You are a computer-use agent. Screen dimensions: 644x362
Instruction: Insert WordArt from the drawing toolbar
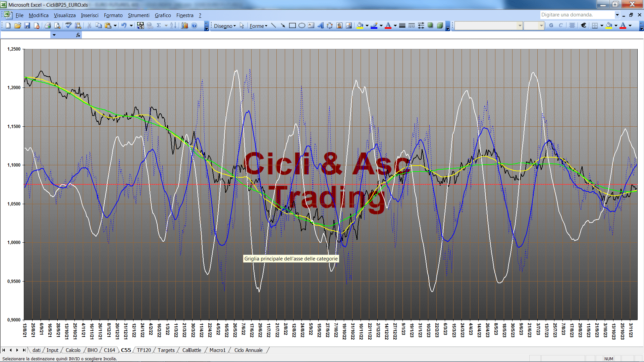(321, 25)
